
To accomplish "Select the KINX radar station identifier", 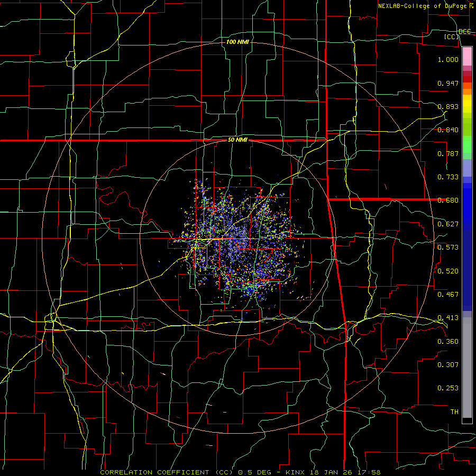I will point(295,472).
